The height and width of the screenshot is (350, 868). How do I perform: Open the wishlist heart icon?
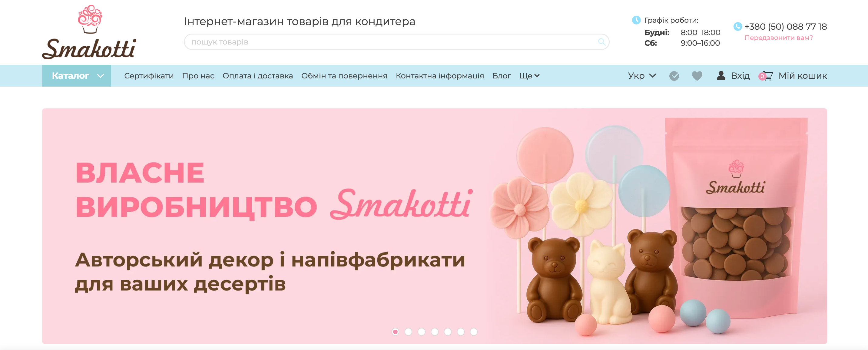[697, 76]
